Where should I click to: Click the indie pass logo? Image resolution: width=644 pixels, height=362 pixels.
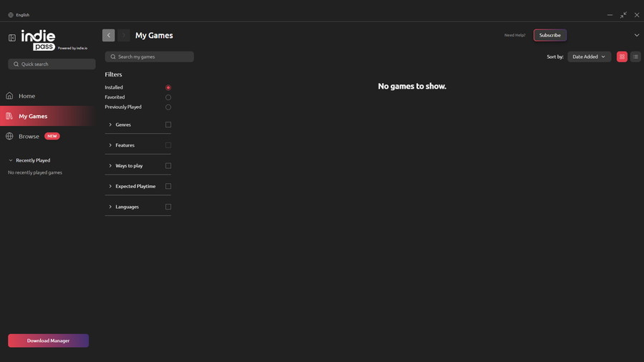click(x=39, y=39)
